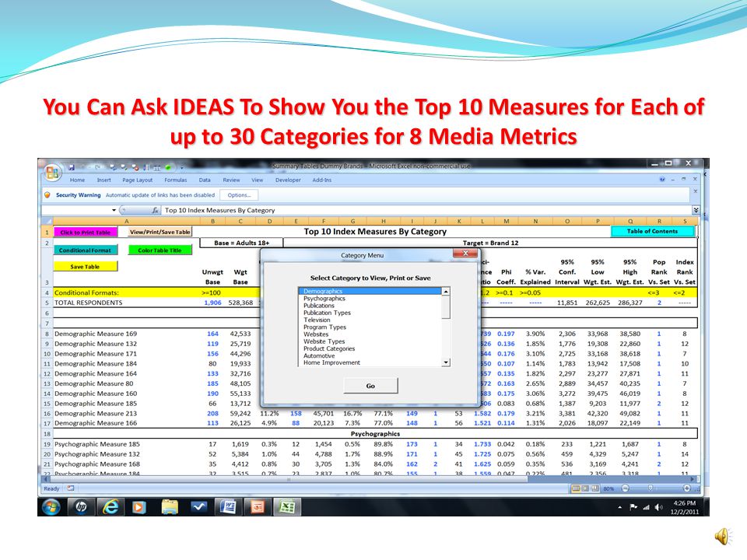
Task: Click macro record icon in status bar
Action: click(x=71, y=488)
